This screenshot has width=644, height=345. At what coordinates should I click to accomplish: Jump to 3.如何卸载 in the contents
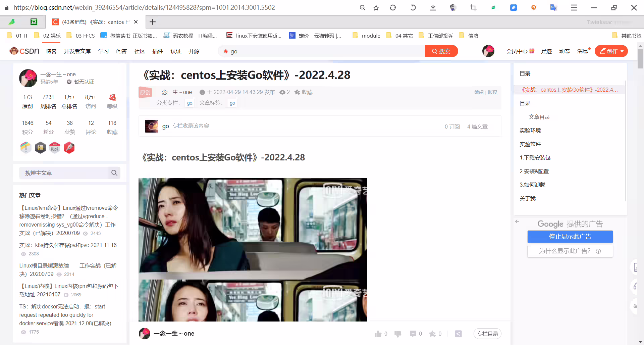point(532,185)
